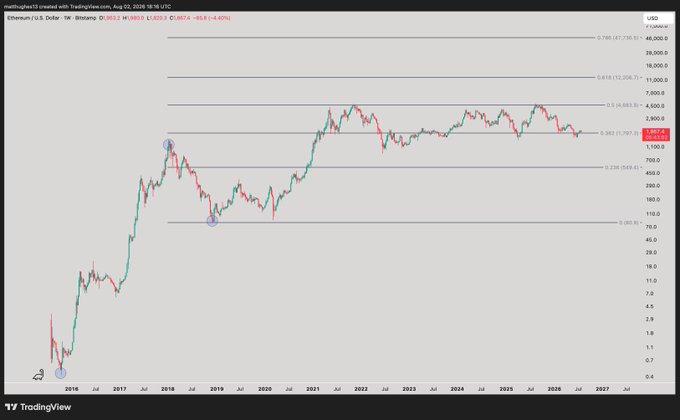Click the 2022 label on time axis
This screenshot has height=420, width=680.
tap(361, 389)
